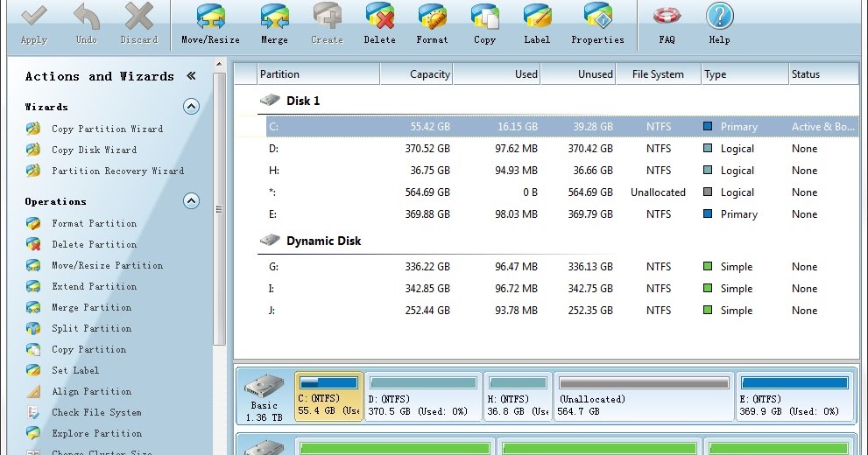The width and height of the screenshot is (868, 455).
Task: Sort by the Used column header
Action: (497, 74)
